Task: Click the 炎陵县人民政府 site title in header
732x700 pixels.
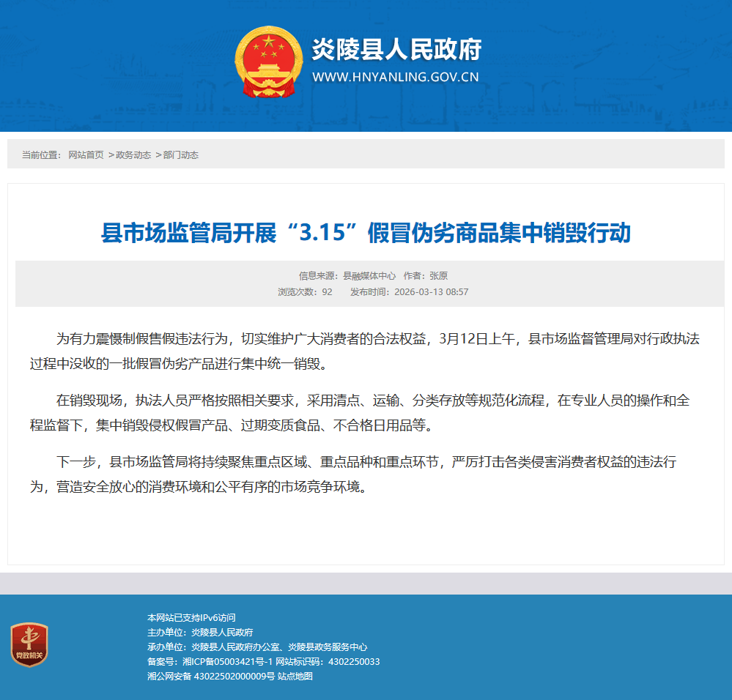Action: click(x=396, y=50)
